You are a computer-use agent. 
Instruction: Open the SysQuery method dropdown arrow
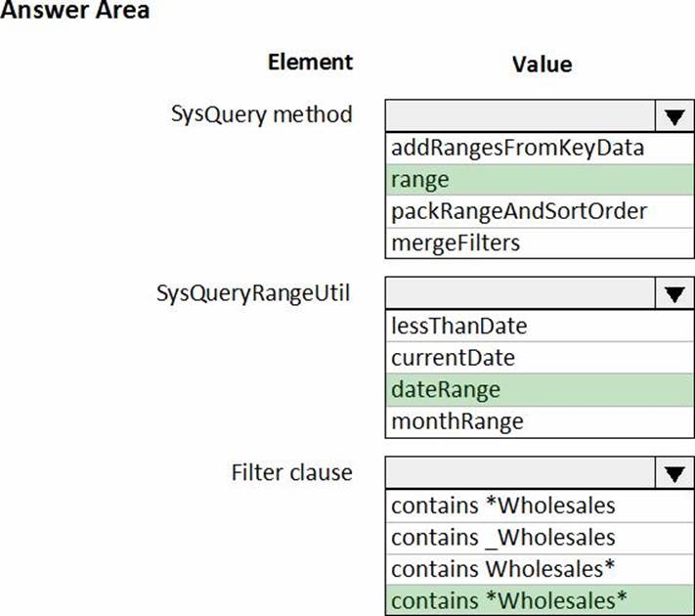click(x=673, y=117)
